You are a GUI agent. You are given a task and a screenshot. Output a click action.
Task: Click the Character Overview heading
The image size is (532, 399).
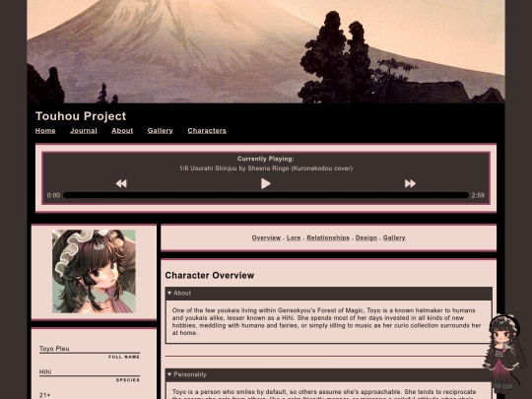(x=209, y=275)
